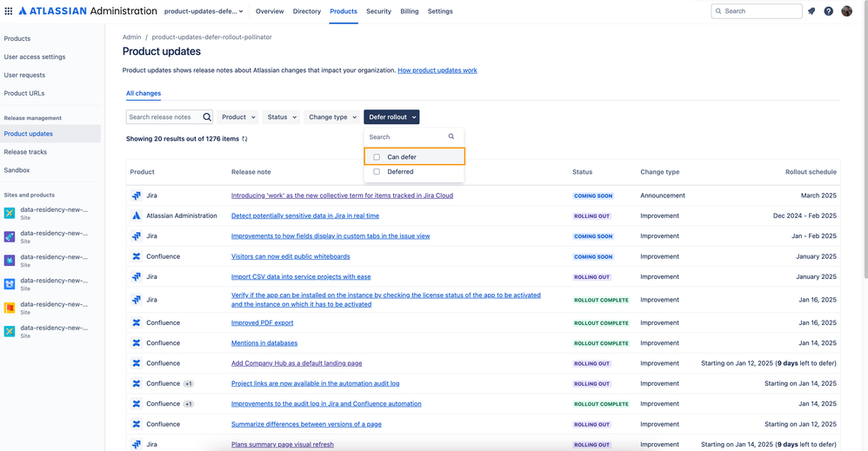Open Release tracks in sidebar
868x451 pixels.
[x=25, y=152]
